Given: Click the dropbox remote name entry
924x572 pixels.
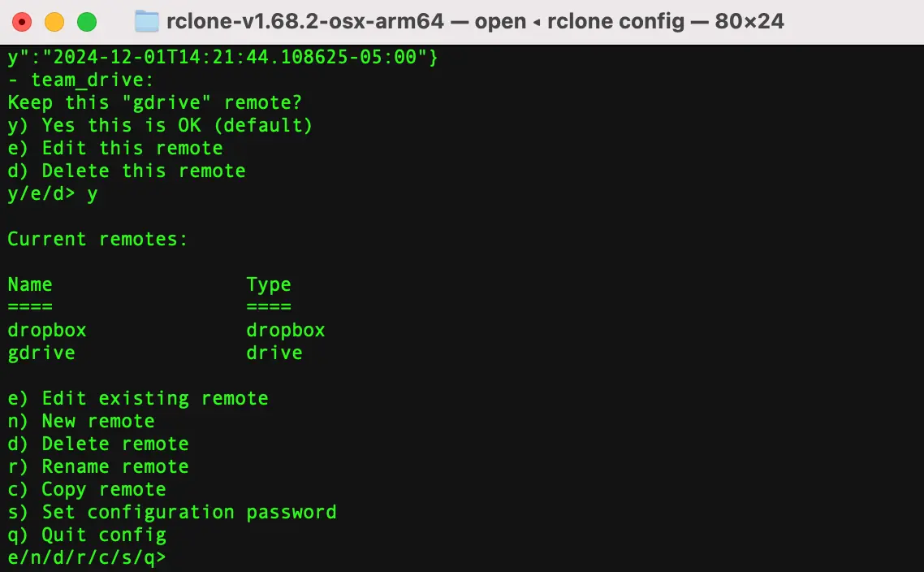Looking at the screenshot, I should point(47,330).
